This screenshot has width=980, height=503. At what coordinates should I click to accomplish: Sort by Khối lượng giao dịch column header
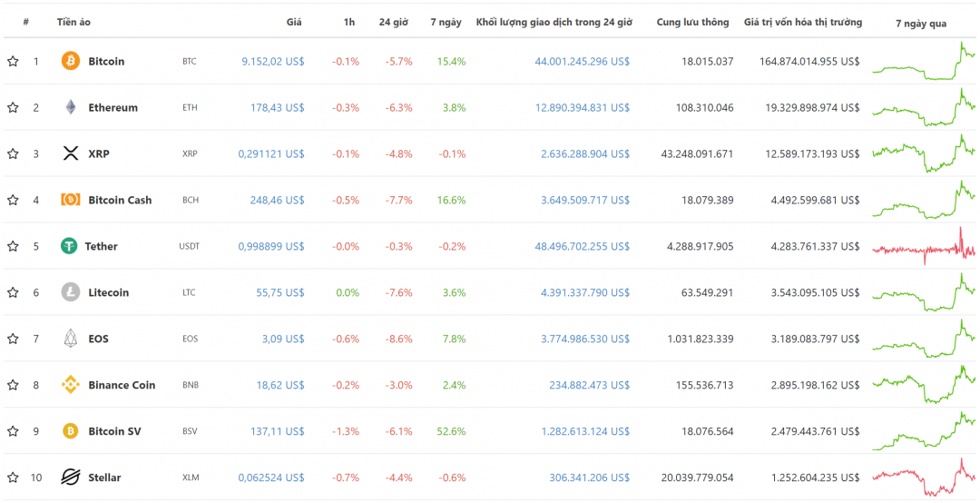[554, 22]
